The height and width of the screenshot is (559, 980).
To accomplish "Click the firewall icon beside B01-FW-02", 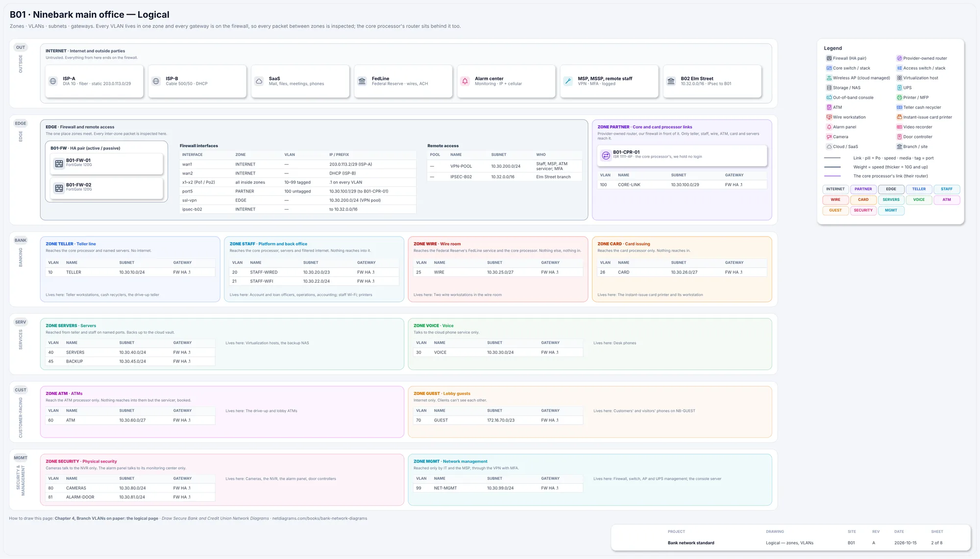I will (x=59, y=188).
